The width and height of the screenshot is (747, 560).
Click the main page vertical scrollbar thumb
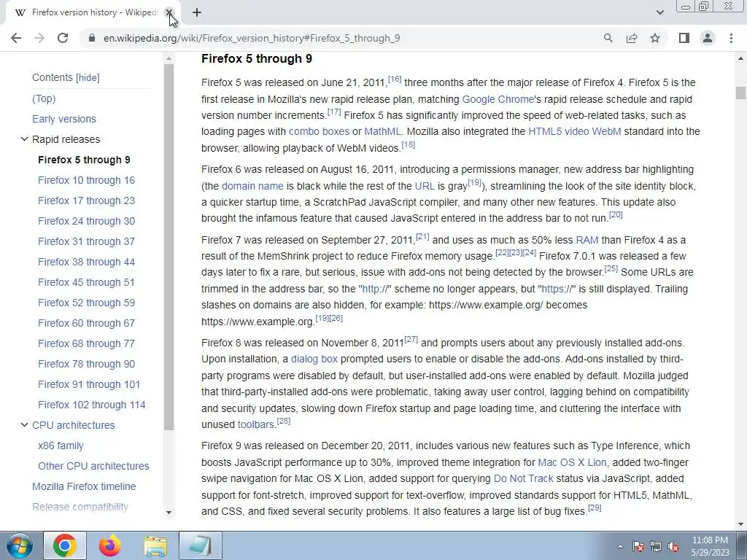pyautogui.click(x=740, y=93)
